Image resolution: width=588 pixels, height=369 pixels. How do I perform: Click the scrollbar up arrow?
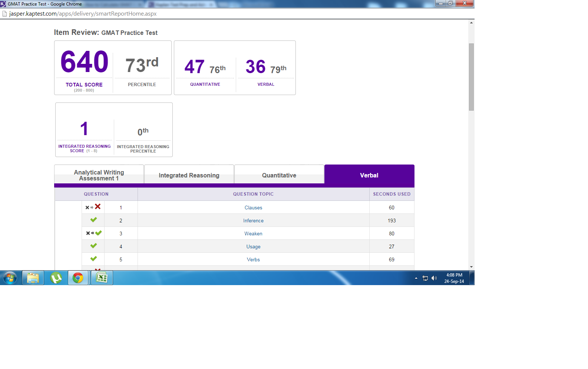pos(471,23)
